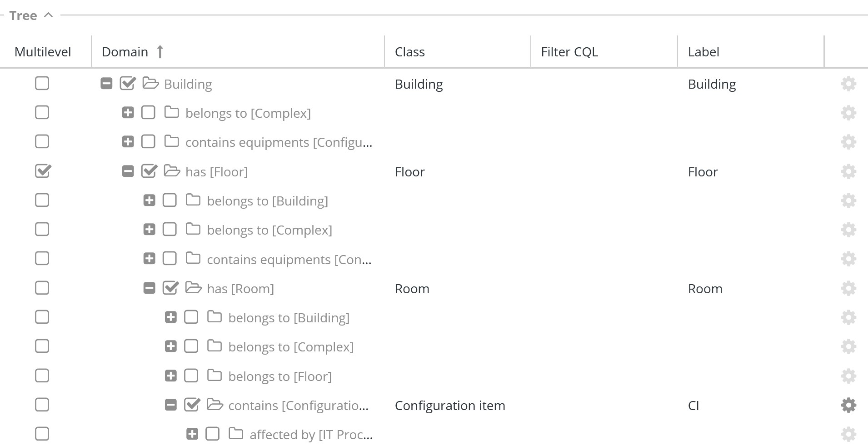
Task: Collapse the Building tree node
Action: [106, 84]
